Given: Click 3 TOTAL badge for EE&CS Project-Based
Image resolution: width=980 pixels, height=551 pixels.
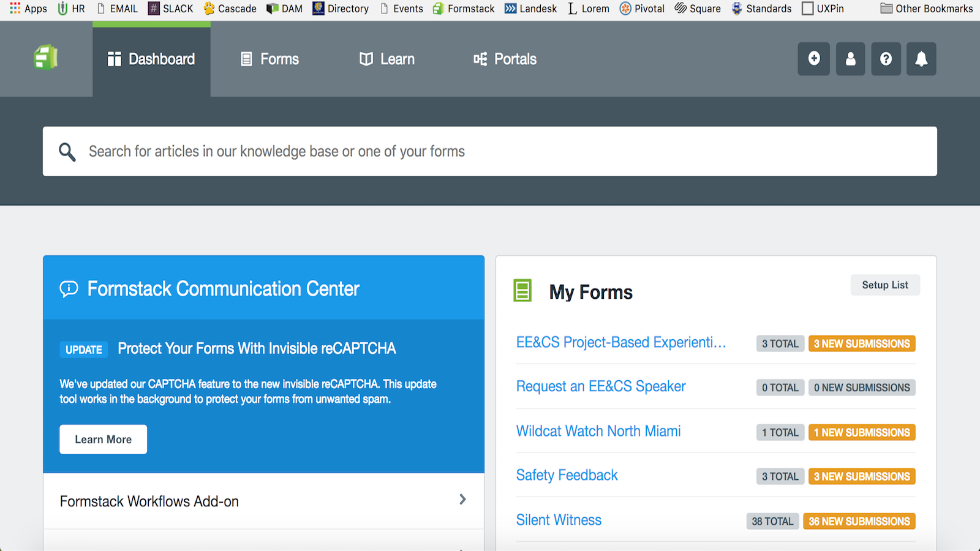Looking at the screenshot, I should 780,343.
